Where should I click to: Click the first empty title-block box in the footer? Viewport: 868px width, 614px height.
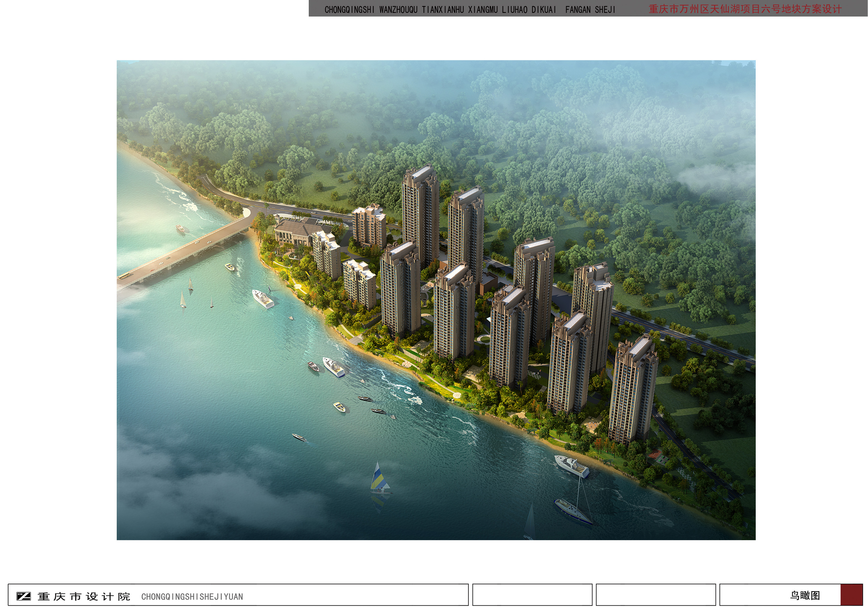click(x=532, y=595)
